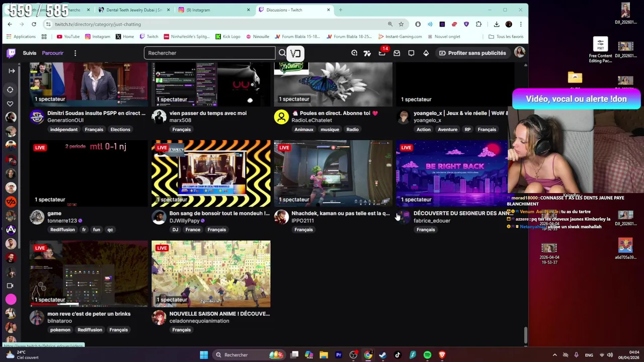Reload the page in the browser
Image resolution: width=644 pixels, height=362 pixels.
click(x=34, y=24)
